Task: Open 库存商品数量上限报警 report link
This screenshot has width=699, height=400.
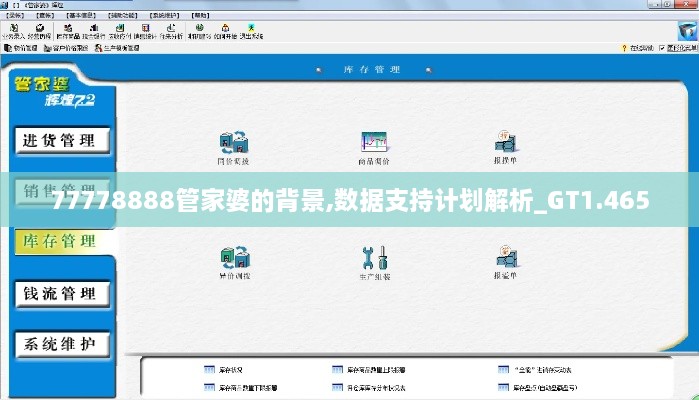Action: [x=369, y=370]
